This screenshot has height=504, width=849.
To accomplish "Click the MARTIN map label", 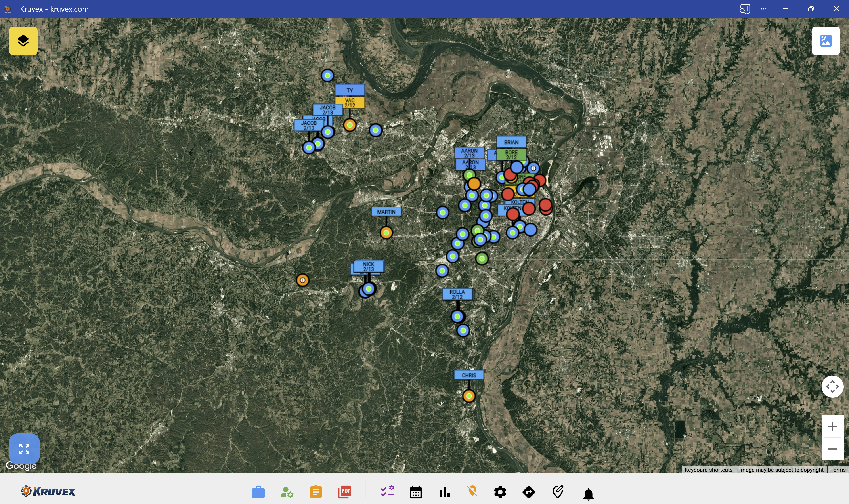I will 386,212.
